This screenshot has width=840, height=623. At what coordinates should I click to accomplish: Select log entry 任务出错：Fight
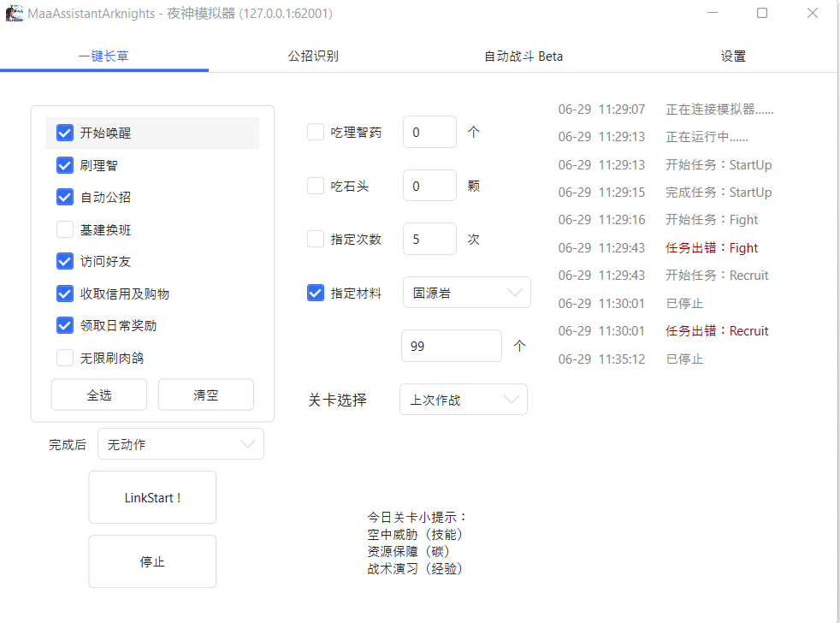pos(712,247)
